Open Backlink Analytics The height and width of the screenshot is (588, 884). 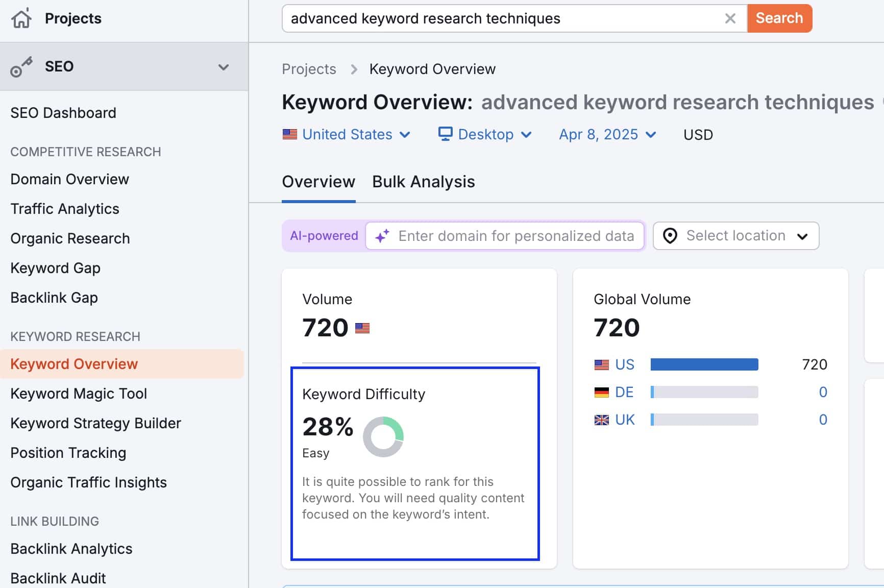[71, 549]
